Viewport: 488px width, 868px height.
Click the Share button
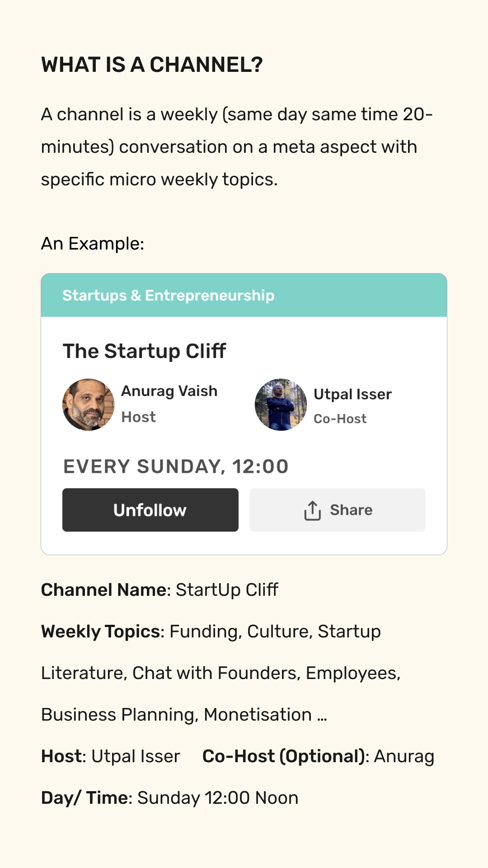(x=338, y=510)
